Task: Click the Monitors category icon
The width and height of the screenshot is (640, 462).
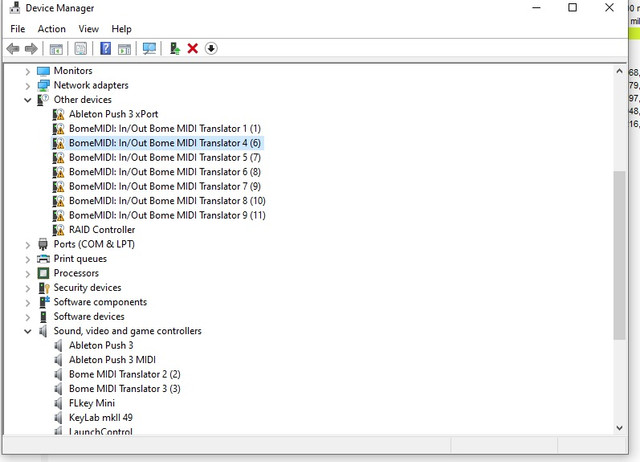Action: [x=43, y=71]
